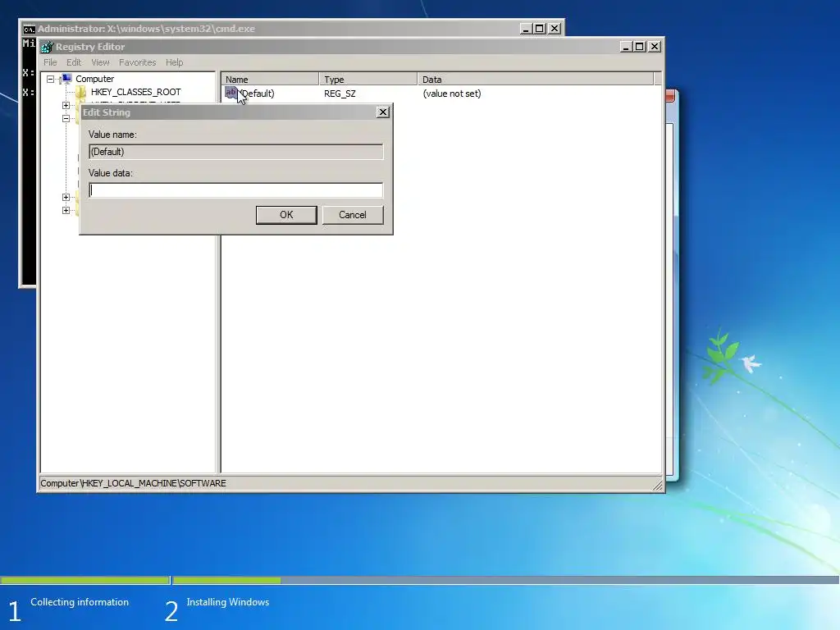Close the Edit String dialog with X
This screenshot has height=630, width=840.
(x=382, y=112)
